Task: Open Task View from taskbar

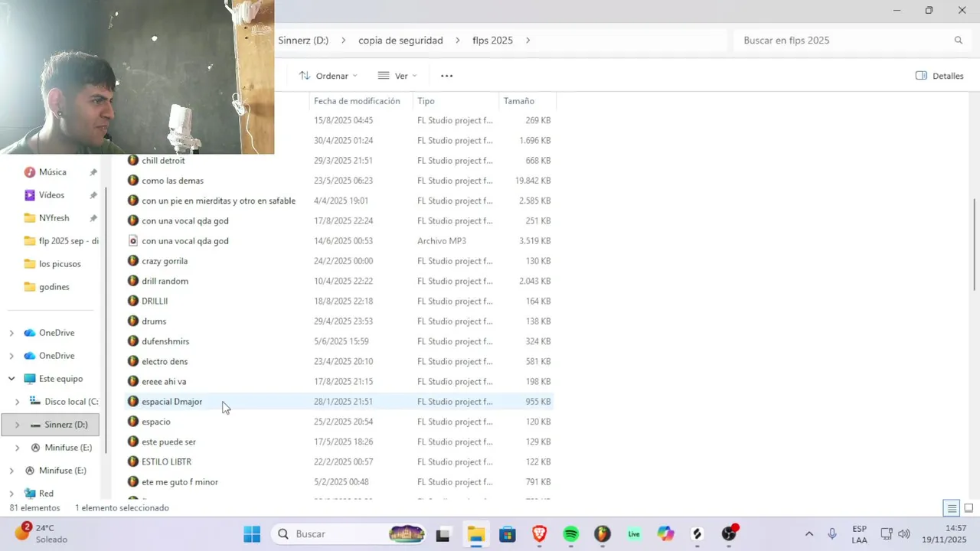Action: tap(443, 534)
